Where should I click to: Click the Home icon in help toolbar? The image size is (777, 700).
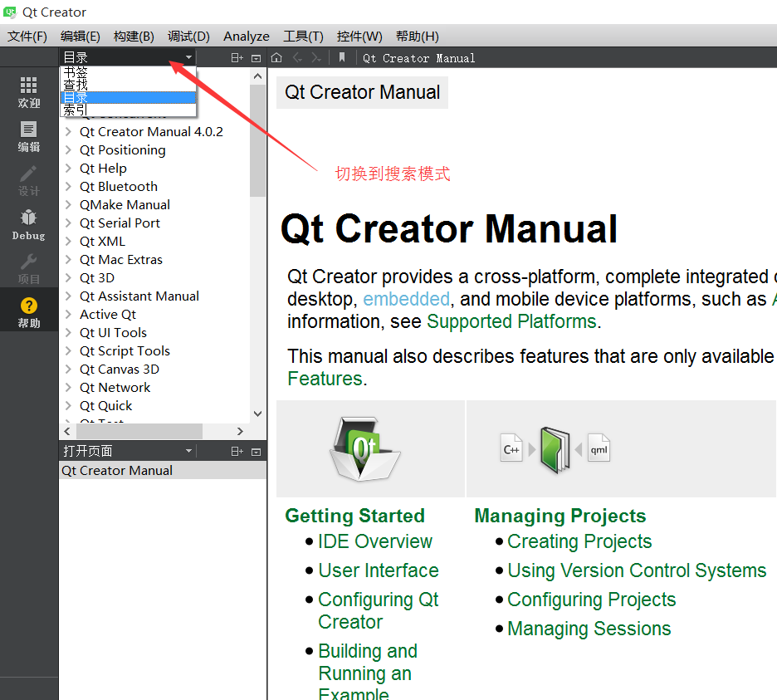point(277,57)
